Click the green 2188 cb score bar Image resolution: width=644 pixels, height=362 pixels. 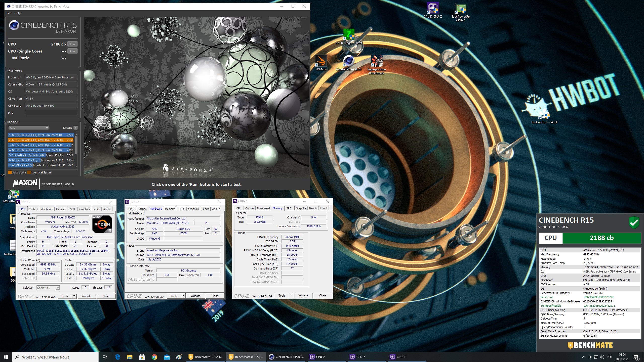[x=601, y=238]
